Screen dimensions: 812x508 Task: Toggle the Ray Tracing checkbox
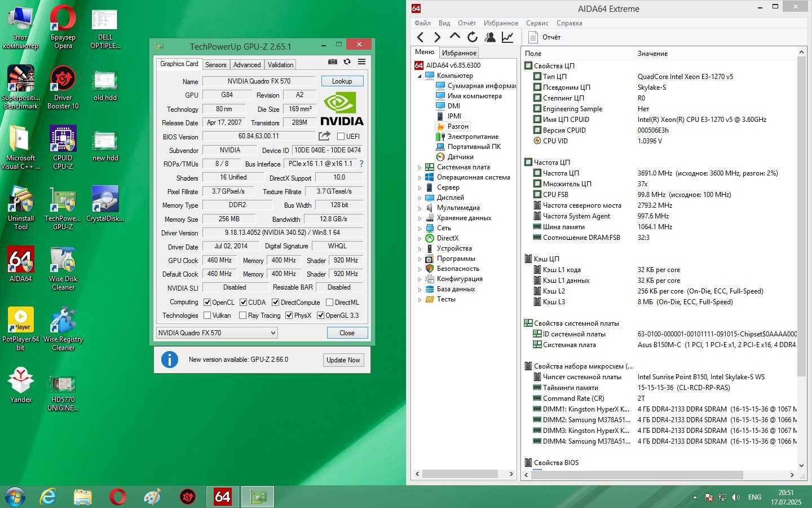tap(243, 315)
